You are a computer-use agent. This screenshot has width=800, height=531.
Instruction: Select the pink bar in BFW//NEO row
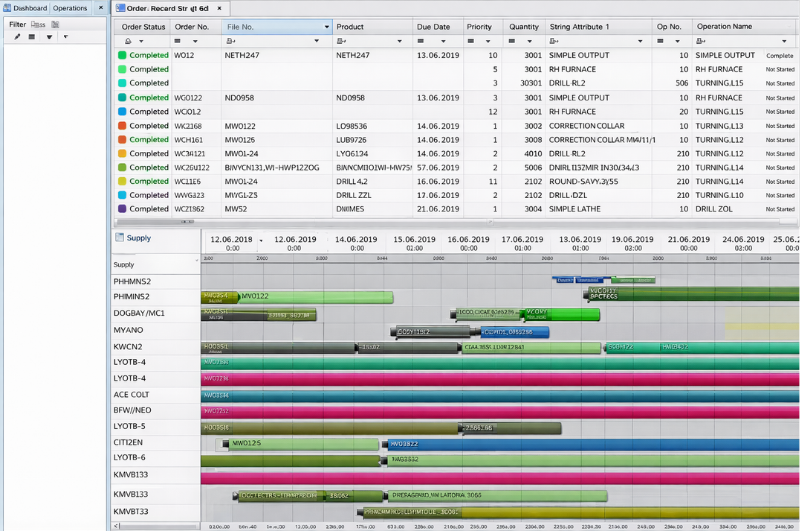coord(500,411)
